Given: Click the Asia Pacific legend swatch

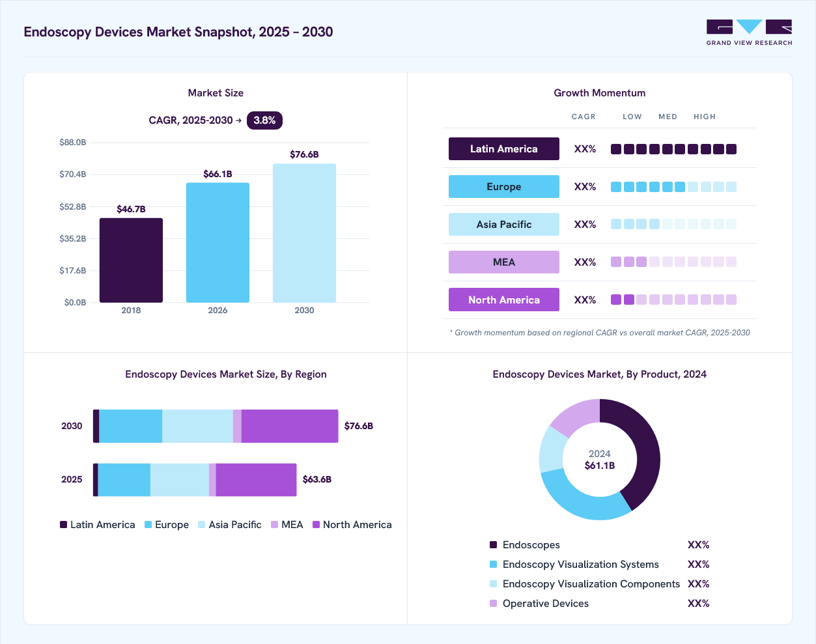Looking at the screenshot, I should pos(202,525).
